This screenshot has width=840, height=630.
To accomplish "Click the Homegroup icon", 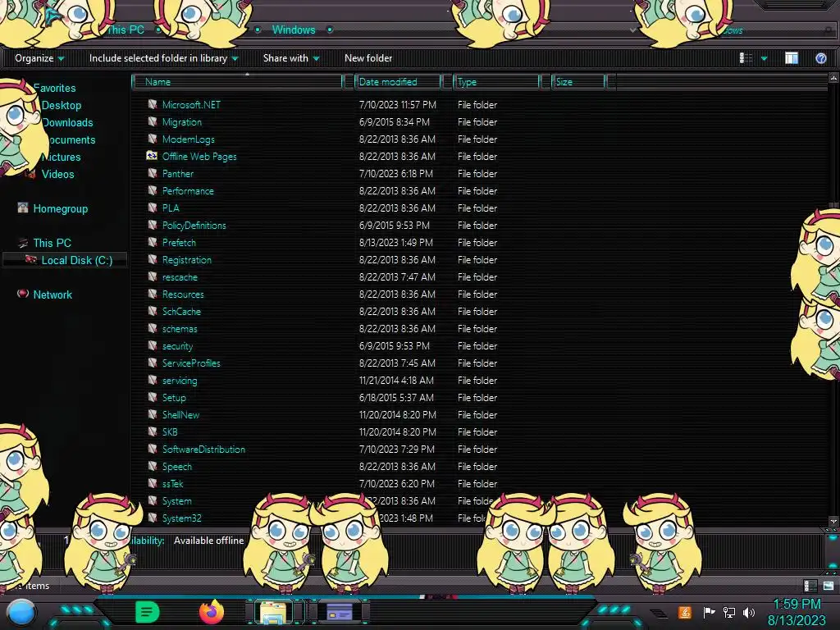I will pos(22,208).
